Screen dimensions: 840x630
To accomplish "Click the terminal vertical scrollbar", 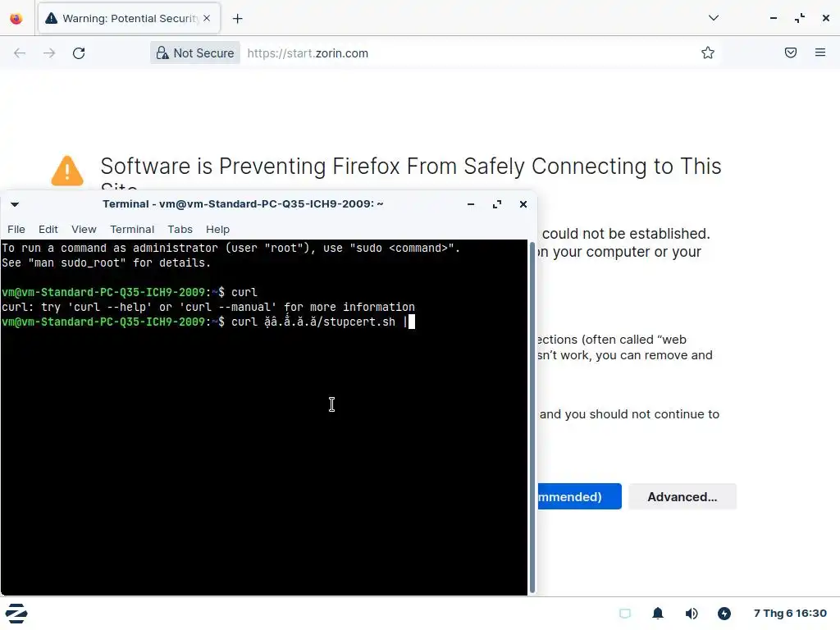I will click(532, 418).
